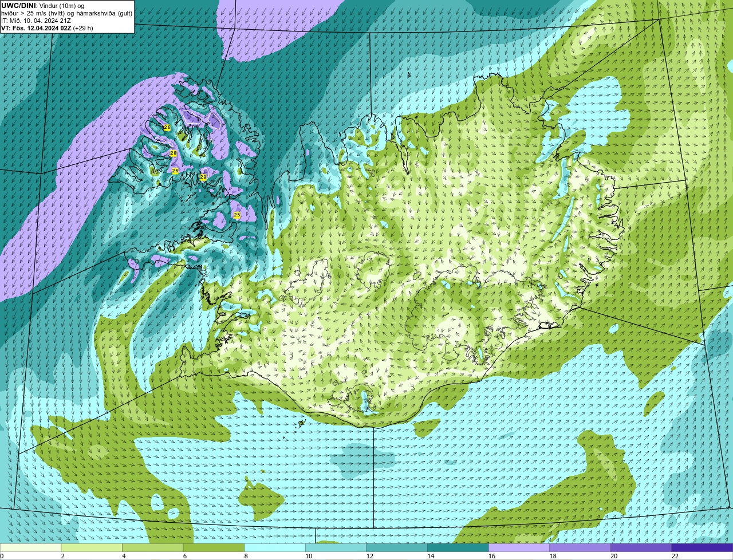Image resolution: width=733 pixels, height=560 pixels.
Task: Click the '12' scale label
Action: [x=369, y=556]
